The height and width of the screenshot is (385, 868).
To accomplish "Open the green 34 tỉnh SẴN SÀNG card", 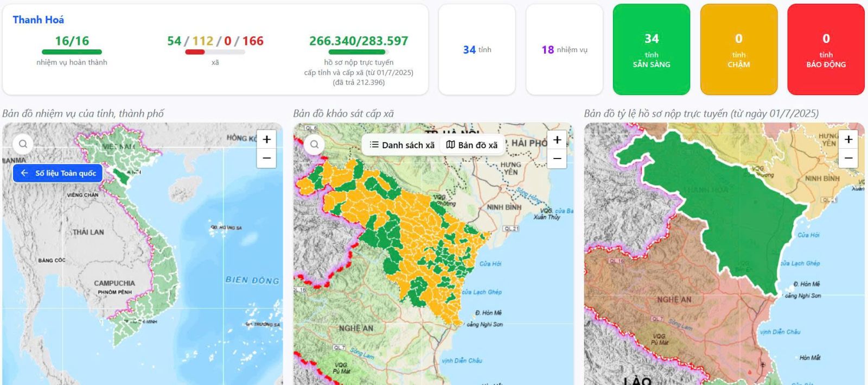I will pyautogui.click(x=651, y=49).
